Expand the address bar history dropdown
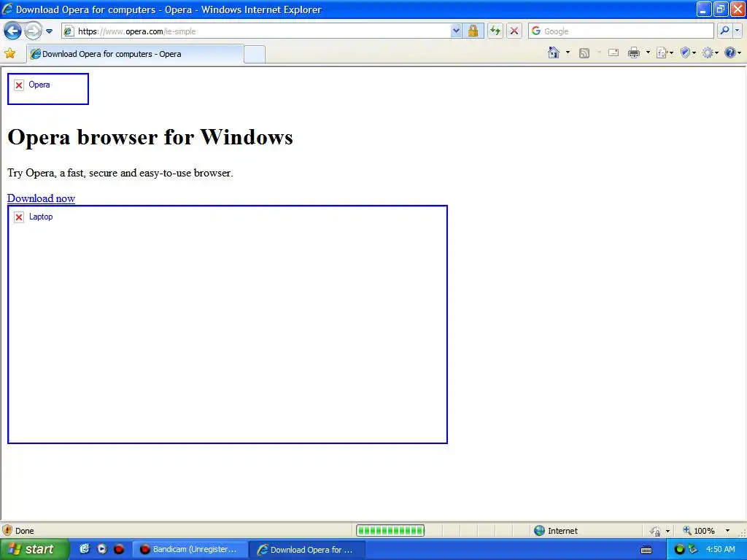 click(x=456, y=31)
